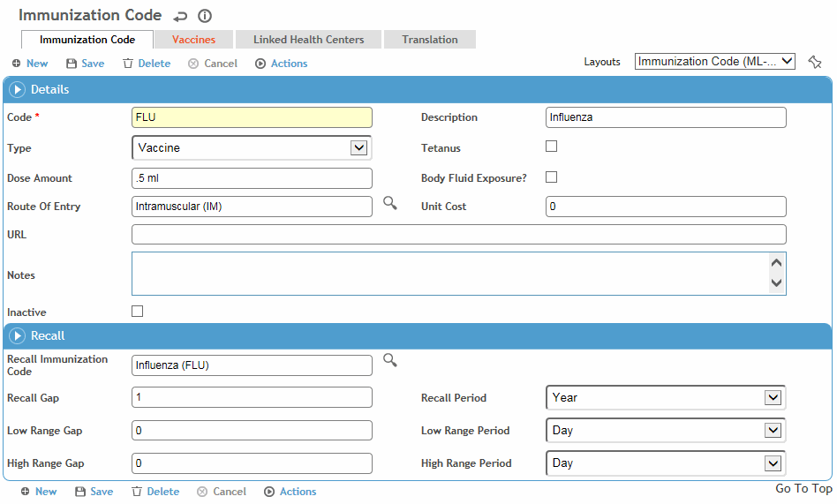Click Cancel in the bottom toolbar
Screen dimensions: 837x504
pyautogui.click(x=222, y=492)
